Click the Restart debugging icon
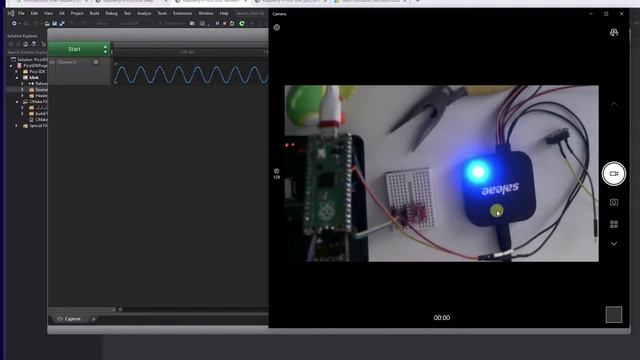The width and height of the screenshot is (640, 360). coord(232,24)
